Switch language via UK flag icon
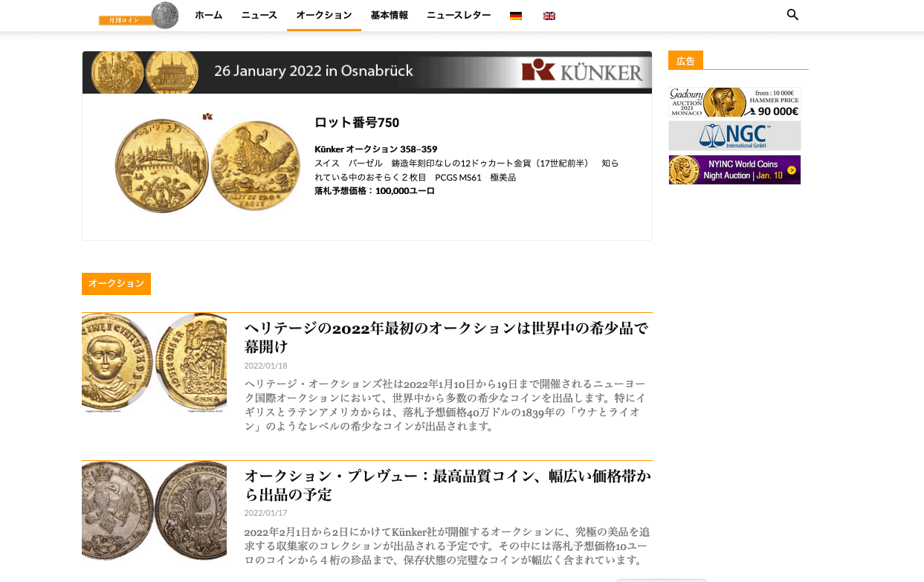This screenshot has height=582, width=924. pos(549,16)
